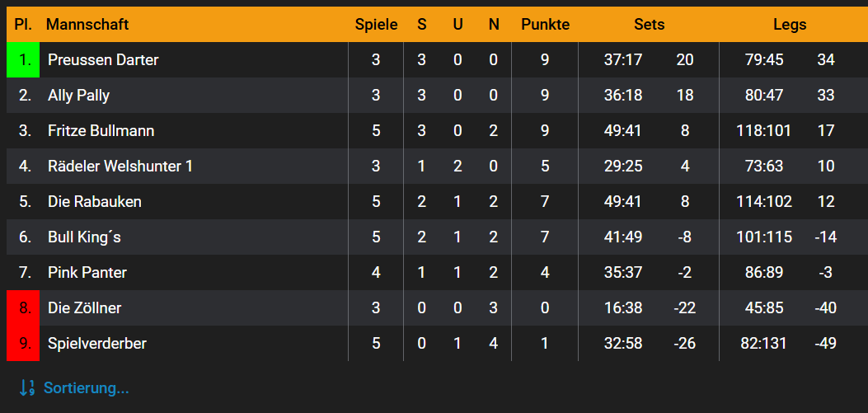The image size is (868, 413).
Task: Open the Spielverderber team entry
Action: pyautogui.click(x=97, y=344)
